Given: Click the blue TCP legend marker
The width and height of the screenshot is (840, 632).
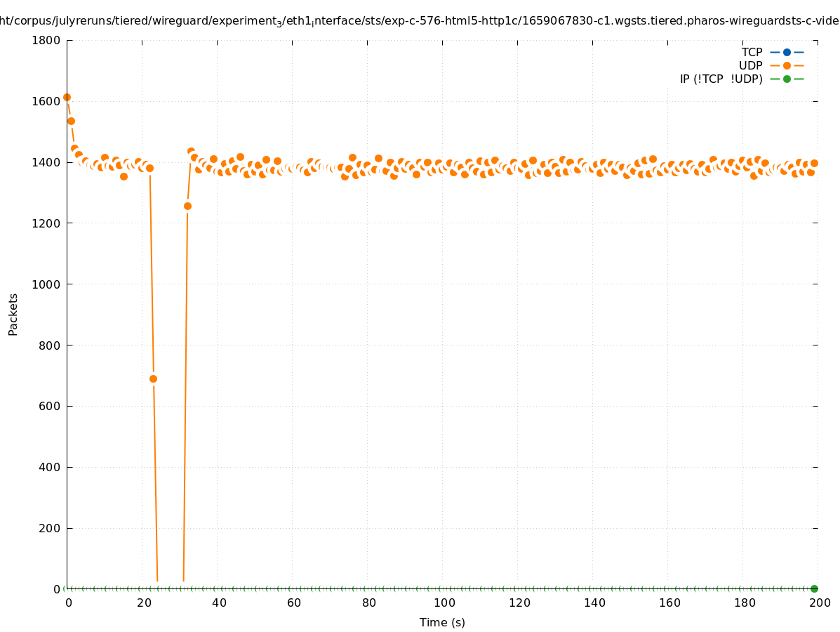Looking at the screenshot, I should click(x=787, y=52).
